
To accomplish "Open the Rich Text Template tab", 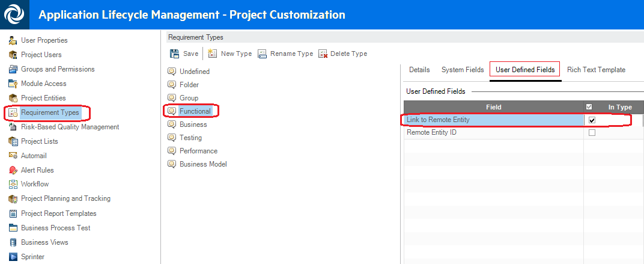I will click(x=596, y=70).
